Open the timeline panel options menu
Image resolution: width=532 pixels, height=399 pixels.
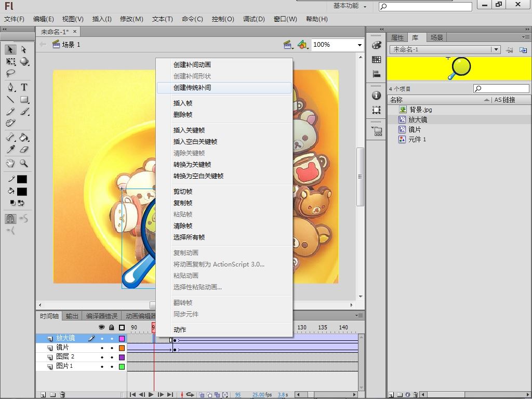(359, 315)
